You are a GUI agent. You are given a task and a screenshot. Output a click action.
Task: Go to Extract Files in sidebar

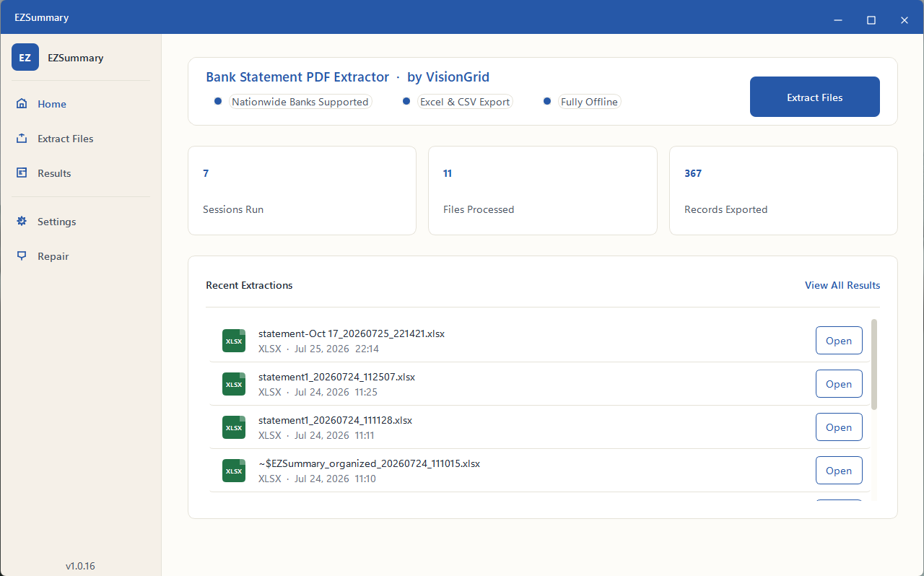(x=81, y=139)
